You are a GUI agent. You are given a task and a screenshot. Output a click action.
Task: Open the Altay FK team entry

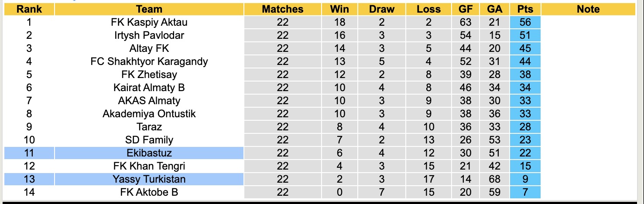coord(149,48)
